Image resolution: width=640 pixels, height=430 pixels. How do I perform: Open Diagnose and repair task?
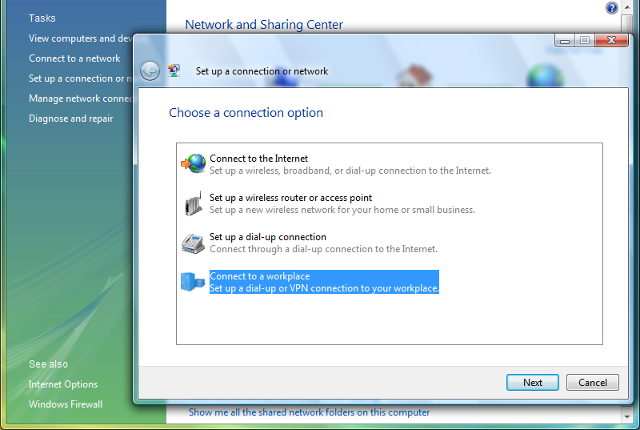pyautogui.click(x=71, y=119)
